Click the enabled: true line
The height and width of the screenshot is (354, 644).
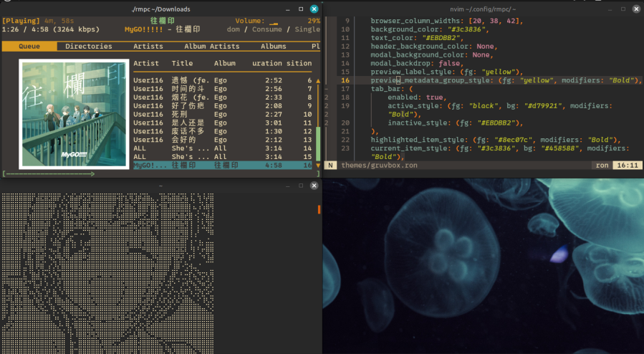(x=417, y=97)
